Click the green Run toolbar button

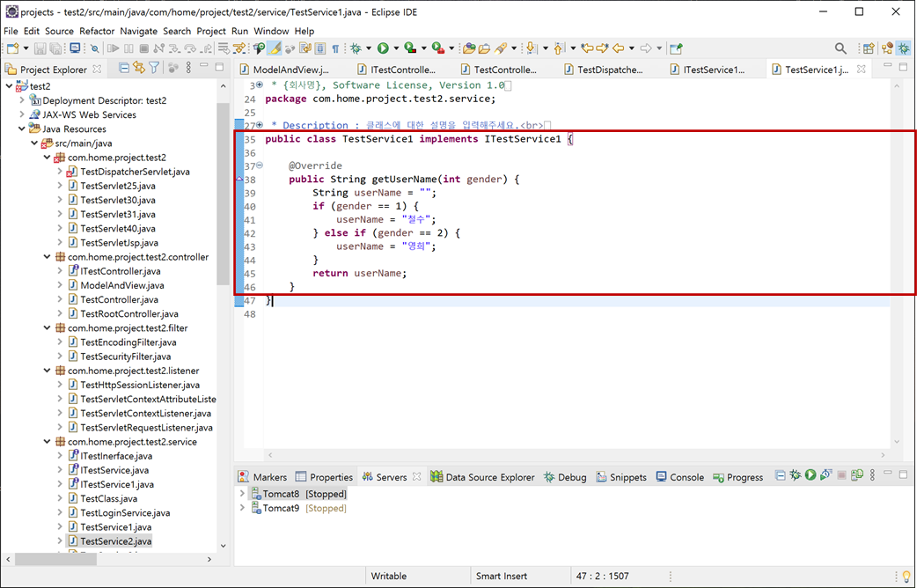pos(383,48)
